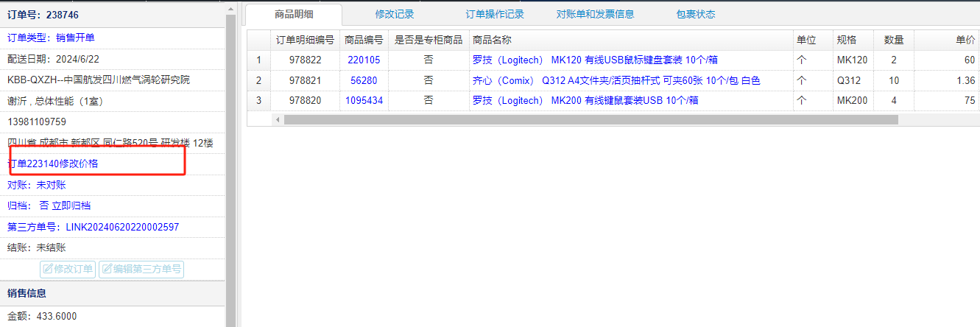Click the phone number 13981109759
The width and height of the screenshot is (980, 327).
[37, 122]
